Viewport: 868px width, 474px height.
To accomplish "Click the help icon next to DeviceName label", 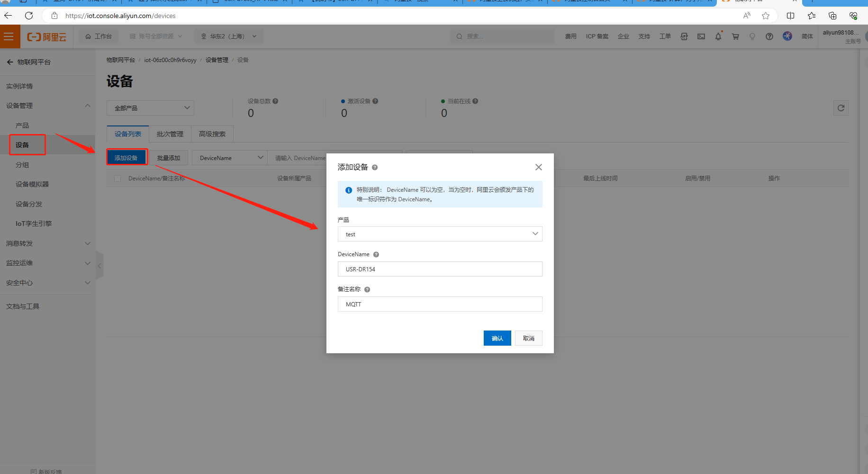I will click(x=376, y=254).
